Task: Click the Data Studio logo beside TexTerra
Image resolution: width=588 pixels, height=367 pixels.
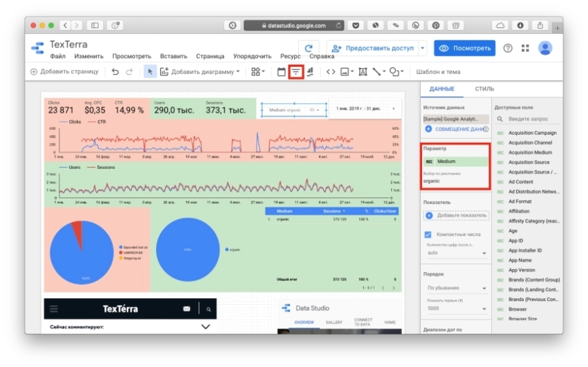Action: click(x=37, y=48)
